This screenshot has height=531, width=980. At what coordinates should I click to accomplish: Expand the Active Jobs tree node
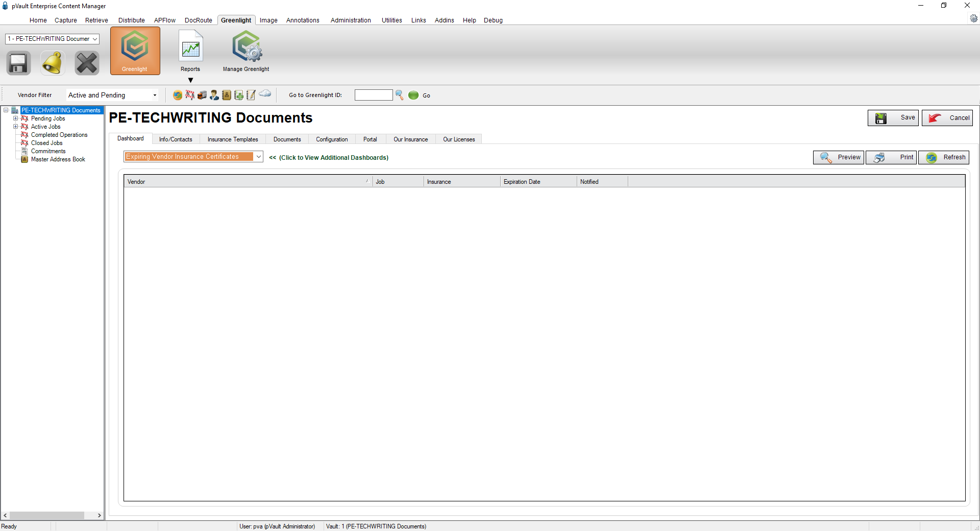tap(16, 127)
